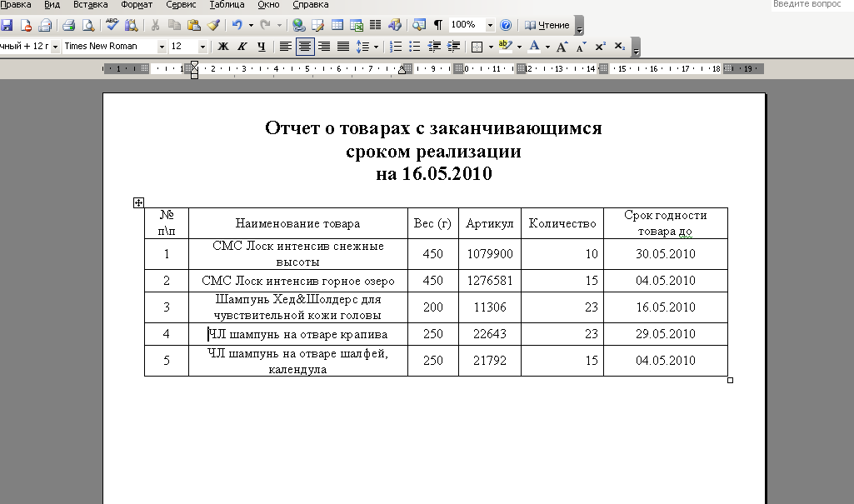The width and height of the screenshot is (854, 504).
Task: Click the Введите вопрос help box
Action: pos(812,5)
